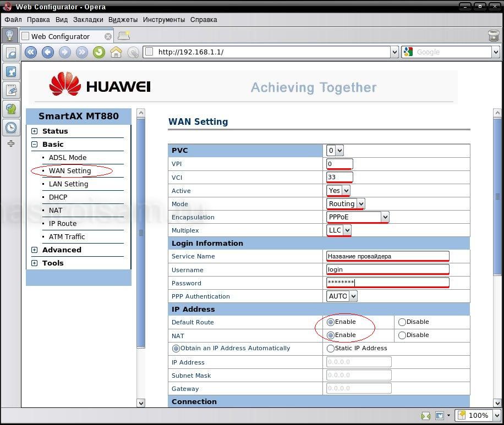Open the LAN Setting page

click(68, 184)
